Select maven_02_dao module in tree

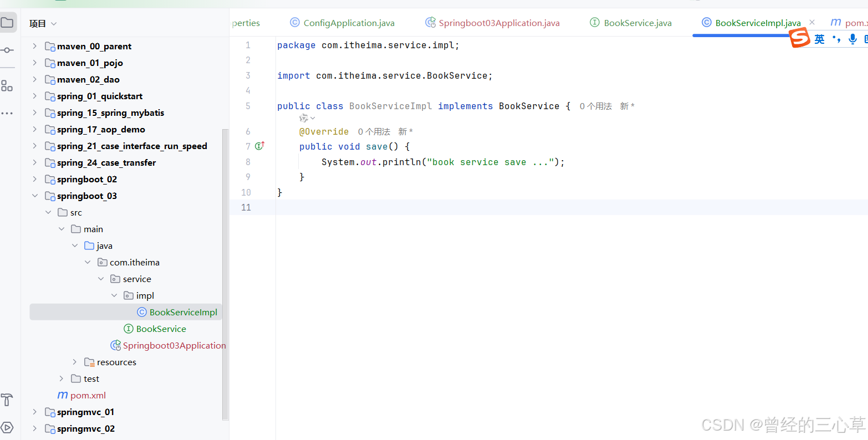88,79
